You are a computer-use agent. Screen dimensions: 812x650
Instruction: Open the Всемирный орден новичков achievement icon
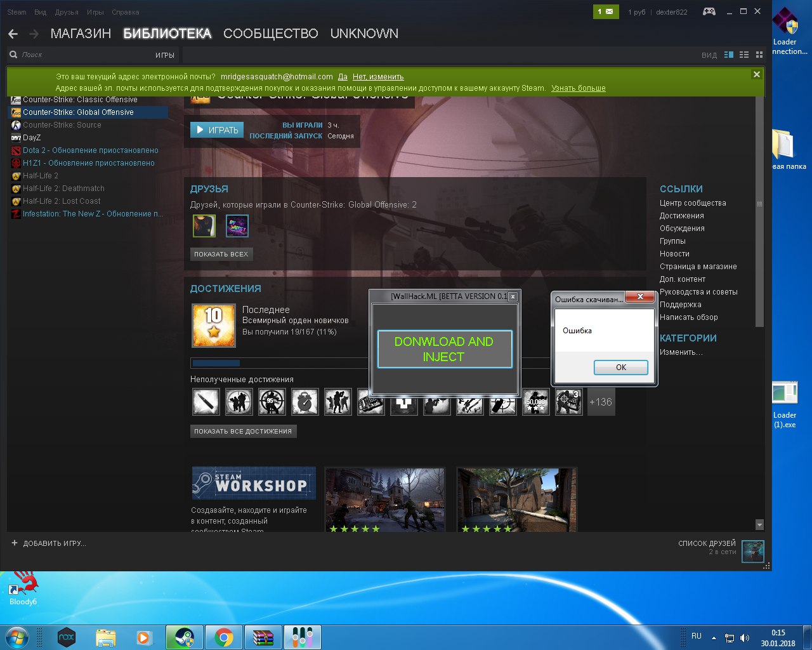point(214,326)
